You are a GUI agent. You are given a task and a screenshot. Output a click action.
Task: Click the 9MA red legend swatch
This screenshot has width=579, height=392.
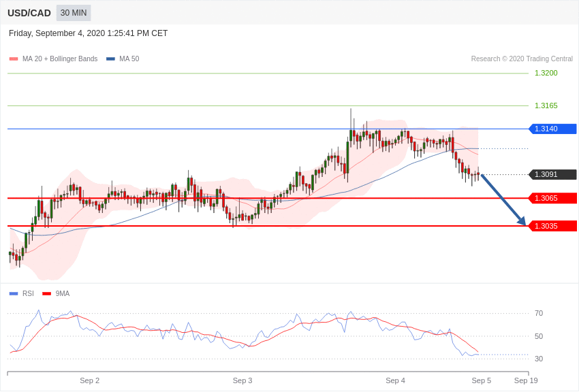tap(47, 293)
